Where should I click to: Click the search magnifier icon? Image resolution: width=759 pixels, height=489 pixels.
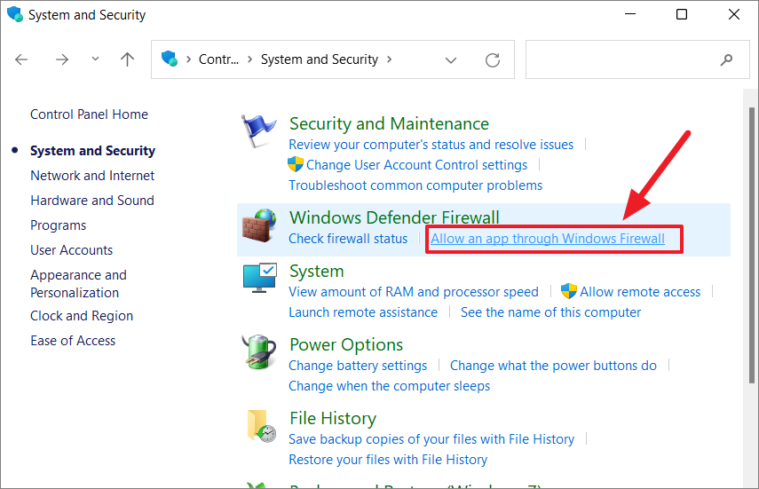(x=726, y=60)
